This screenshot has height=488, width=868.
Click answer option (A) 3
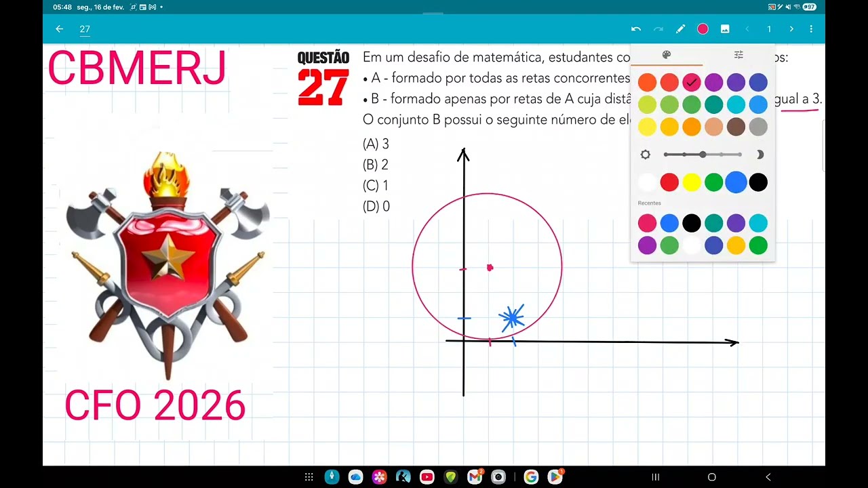tap(376, 144)
